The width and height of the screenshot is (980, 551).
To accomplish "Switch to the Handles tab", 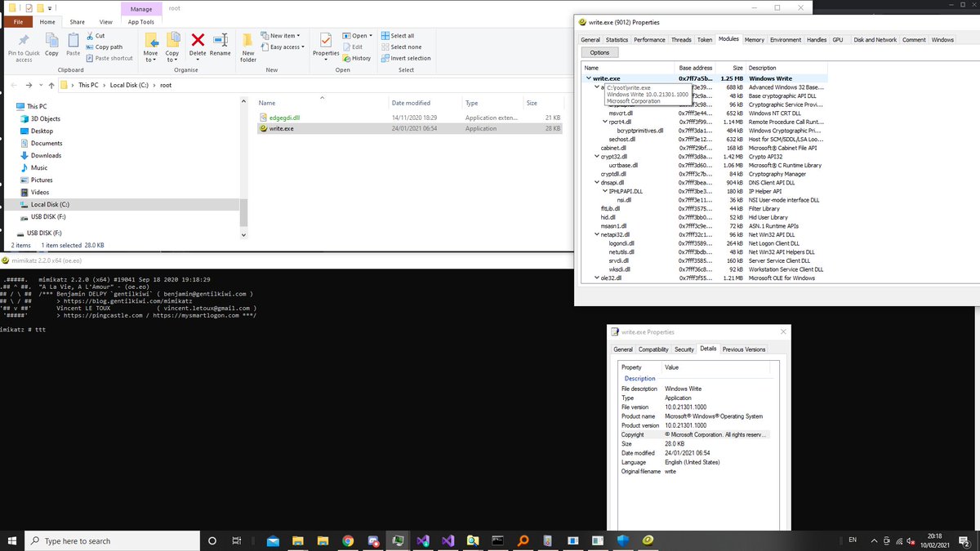I will [x=817, y=40].
